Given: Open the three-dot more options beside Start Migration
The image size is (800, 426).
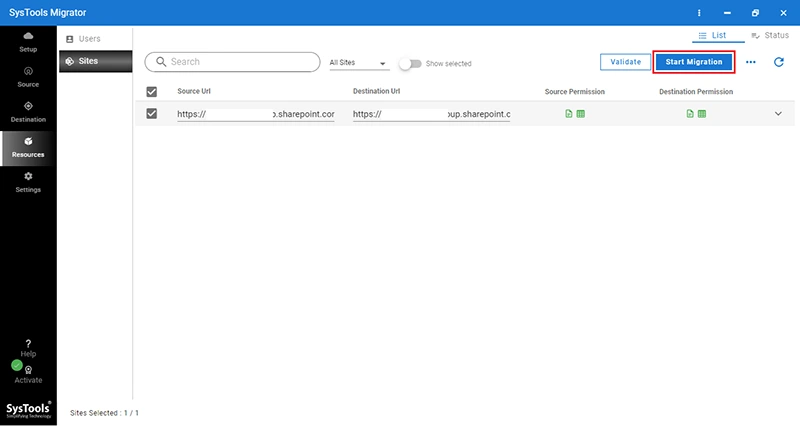Looking at the screenshot, I should [751, 62].
